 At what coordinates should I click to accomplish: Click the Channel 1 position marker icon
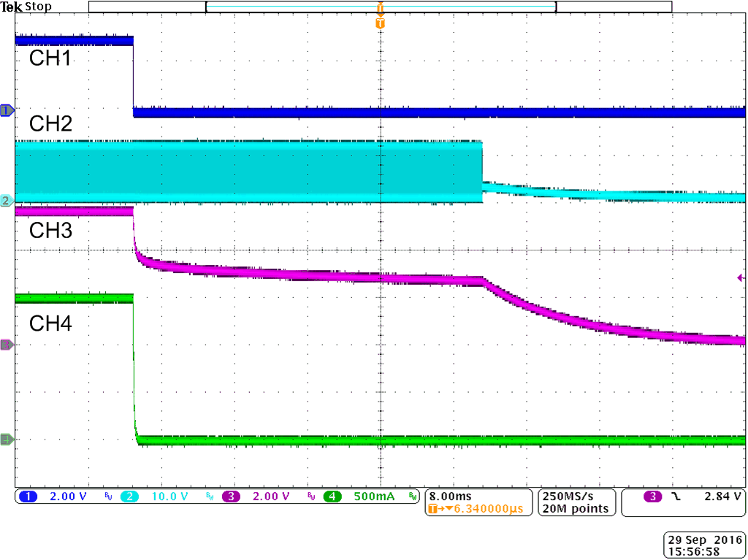click(x=5, y=111)
